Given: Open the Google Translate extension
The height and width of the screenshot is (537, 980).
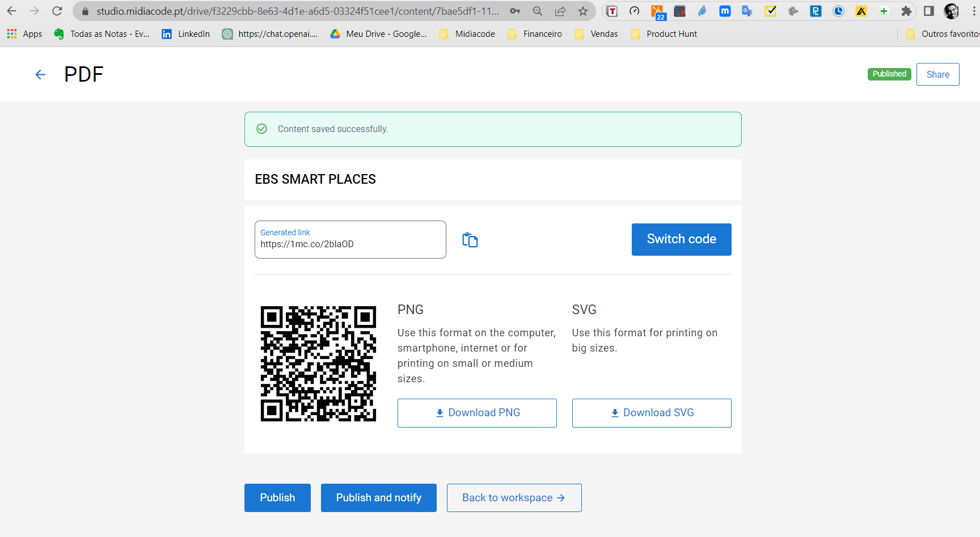Looking at the screenshot, I should 747,11.
